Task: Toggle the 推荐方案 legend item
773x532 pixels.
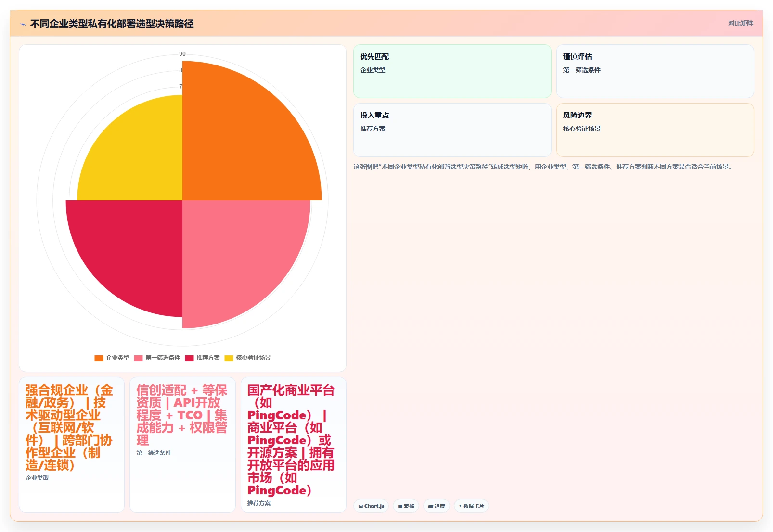Action: 202,358
